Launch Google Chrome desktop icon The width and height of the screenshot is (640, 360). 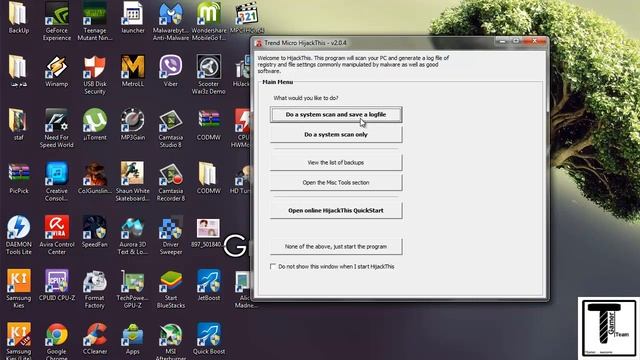(56, 342)
